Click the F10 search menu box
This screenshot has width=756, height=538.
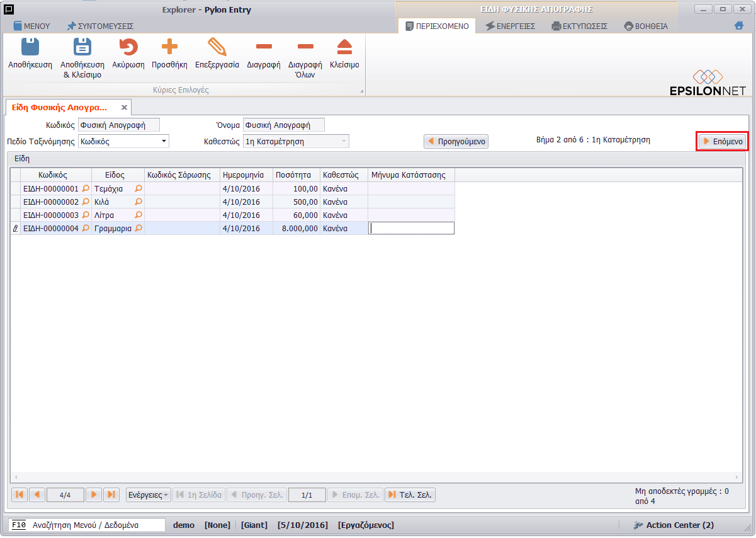[87, 525]
